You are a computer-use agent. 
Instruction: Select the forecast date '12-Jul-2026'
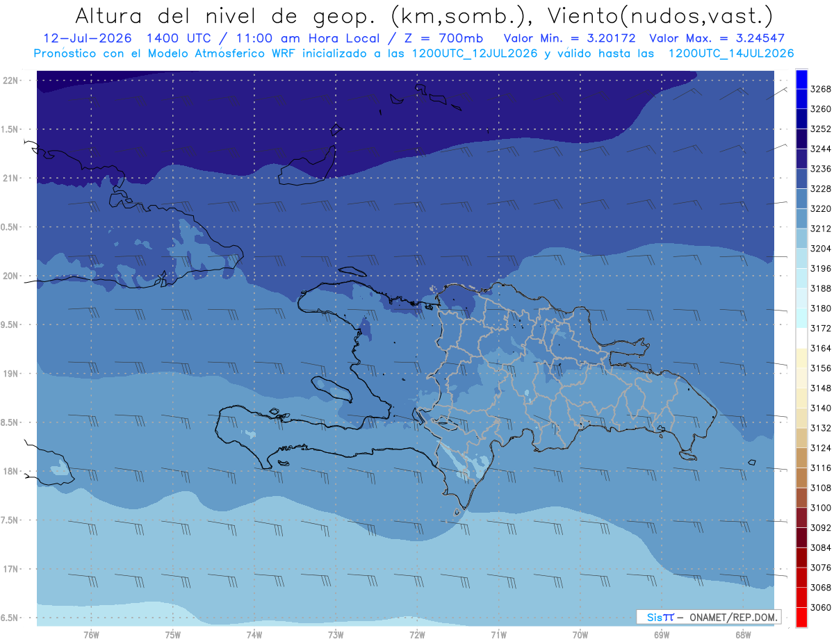[88, 38]
